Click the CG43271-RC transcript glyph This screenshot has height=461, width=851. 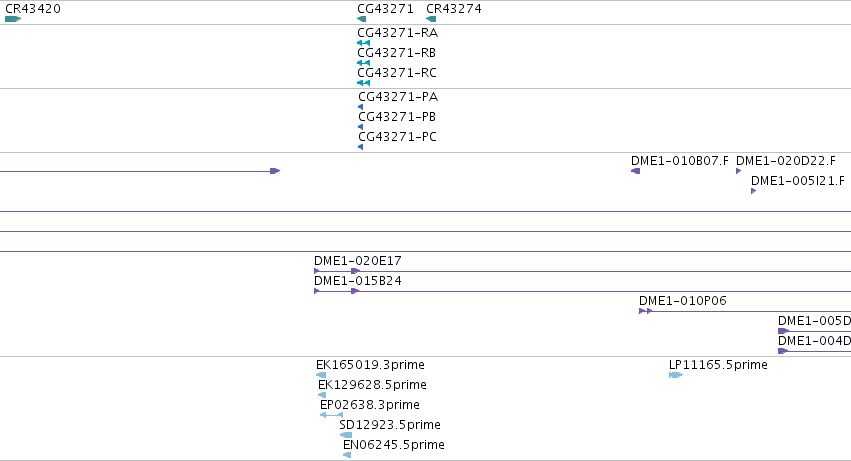(364, 83)
